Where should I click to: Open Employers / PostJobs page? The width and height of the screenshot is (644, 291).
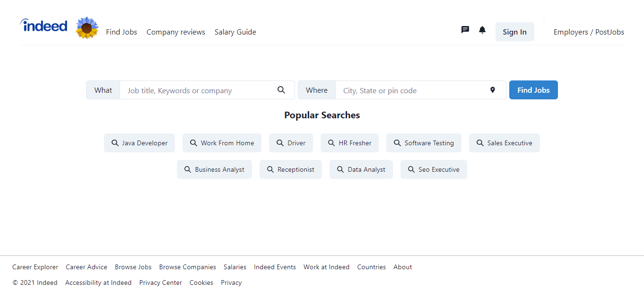click(x=589, y=32)
